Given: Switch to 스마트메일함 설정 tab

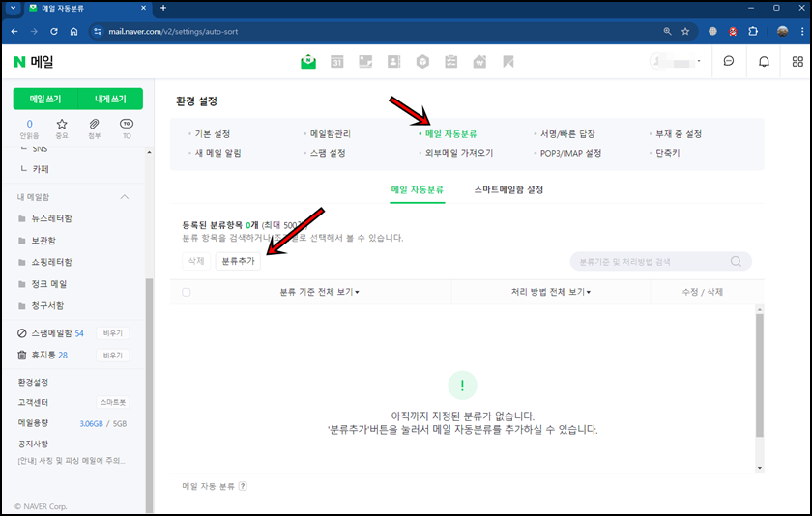Looking at the screenshot, I should point(508,190).
